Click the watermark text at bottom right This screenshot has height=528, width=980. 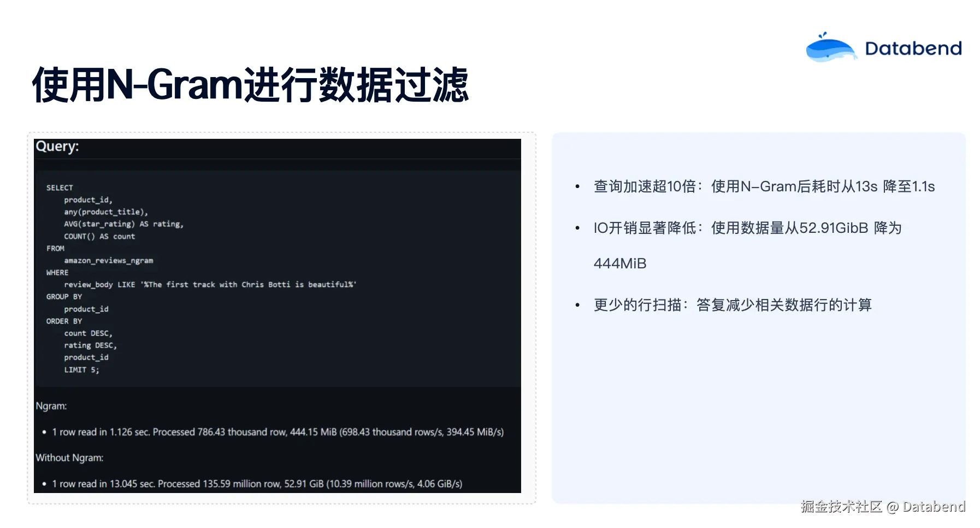pyautogui.click(x=883, y=507)
